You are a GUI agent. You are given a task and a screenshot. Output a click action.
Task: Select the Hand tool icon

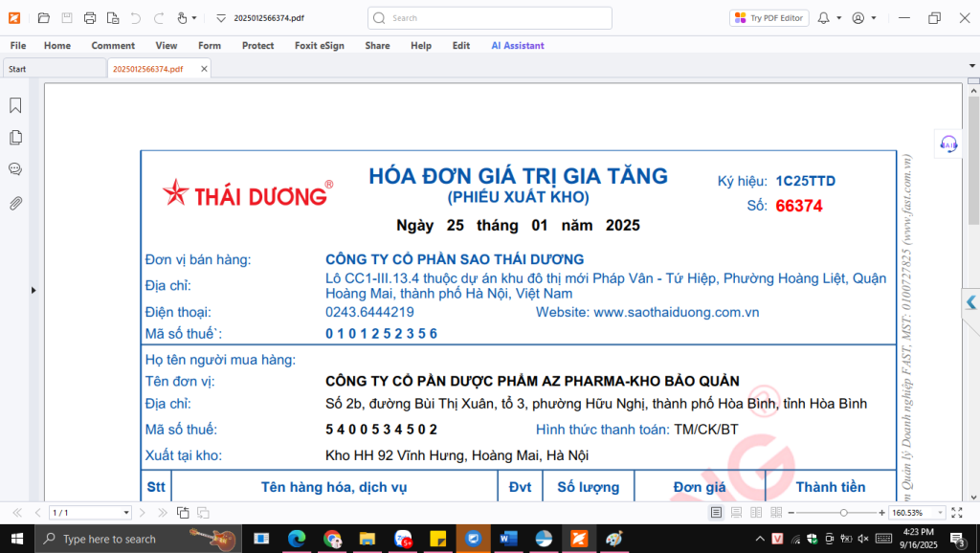(182, 18)
